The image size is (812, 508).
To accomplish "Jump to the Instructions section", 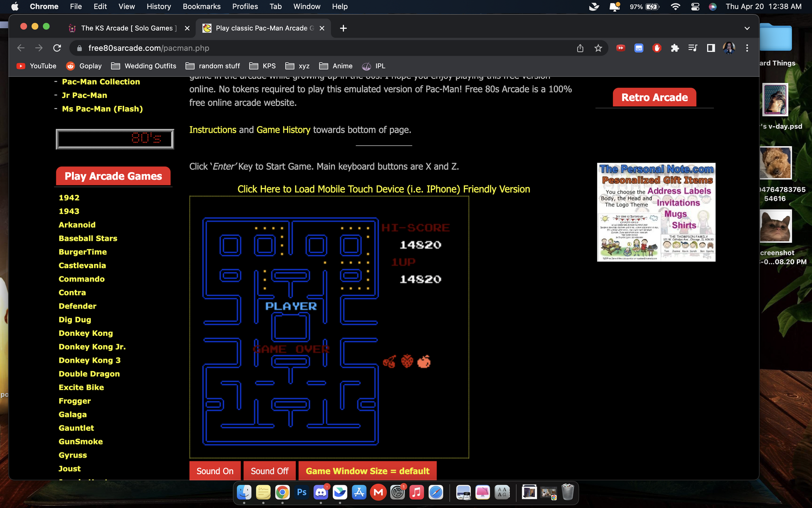I will click(x=213, y=130).
